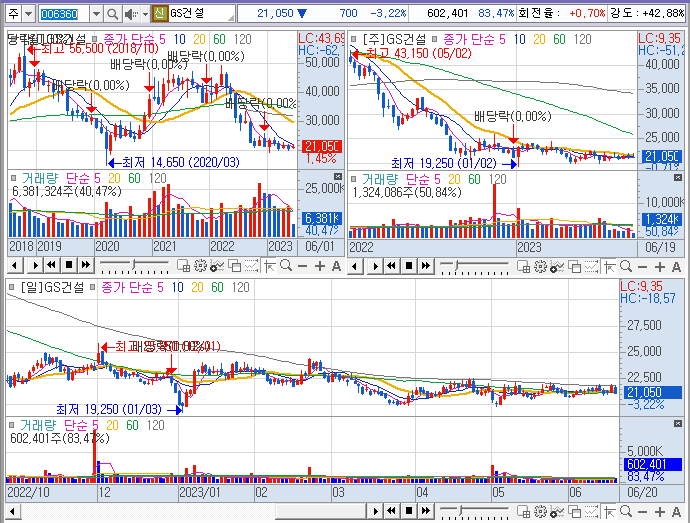Click volume value 602,401 in header

click(447, 13)
